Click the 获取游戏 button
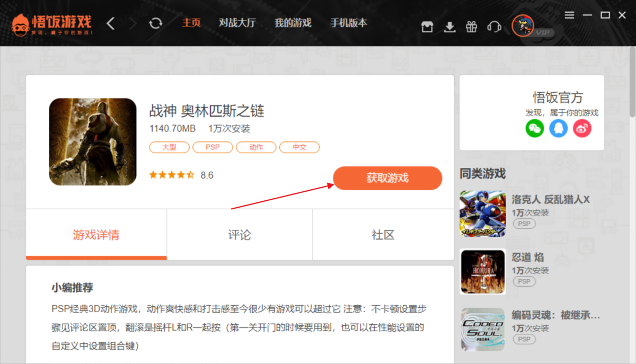636x364 pixels. [x=387, y=178]
